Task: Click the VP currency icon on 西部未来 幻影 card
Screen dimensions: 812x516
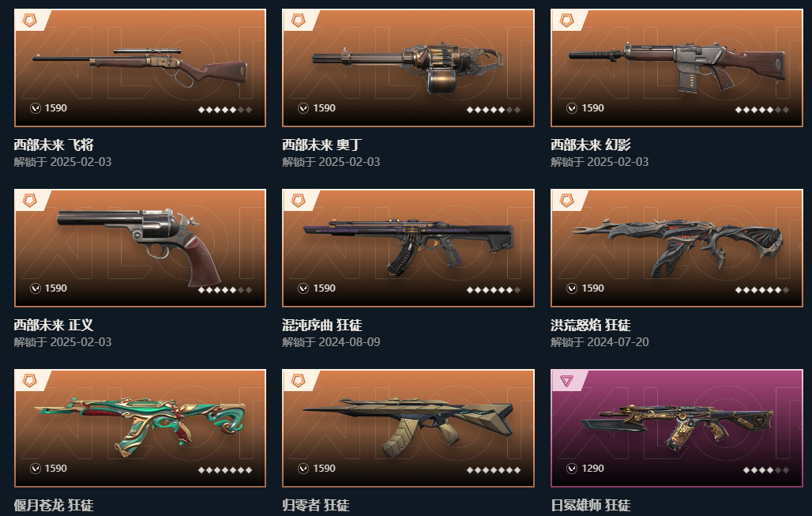Action: [x=572, y=107]
